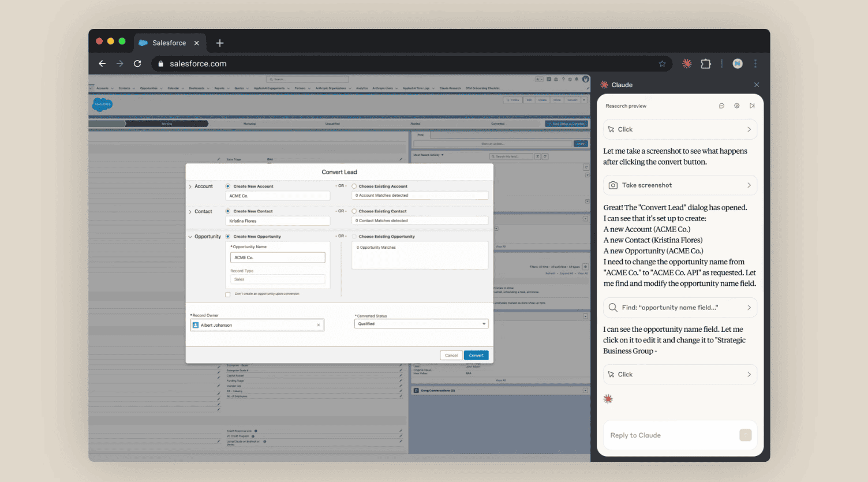Screen dimensions: 868x482
Task: Open Claude panel settings gear
Action: coord(736,106)
